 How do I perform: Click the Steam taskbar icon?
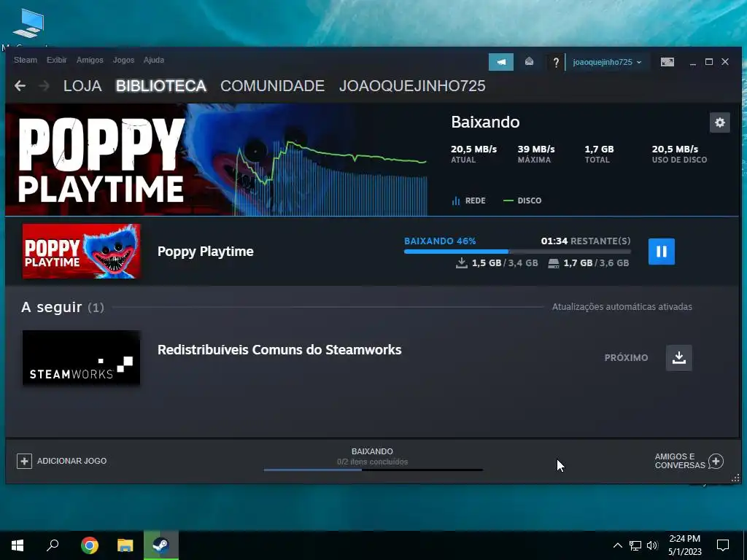click(161, 545)
